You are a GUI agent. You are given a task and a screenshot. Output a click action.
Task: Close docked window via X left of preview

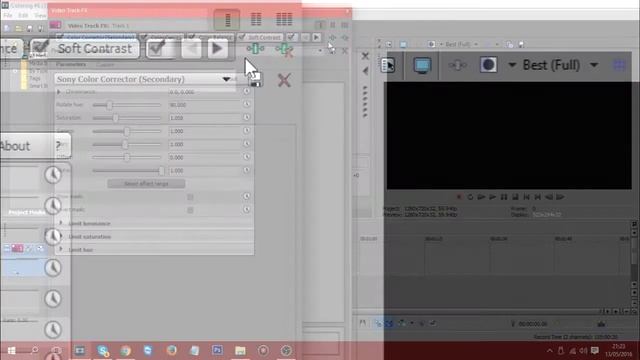[365, 56]
